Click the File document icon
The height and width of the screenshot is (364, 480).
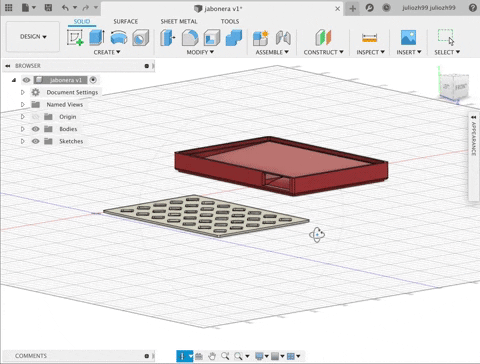click(25, 7)
